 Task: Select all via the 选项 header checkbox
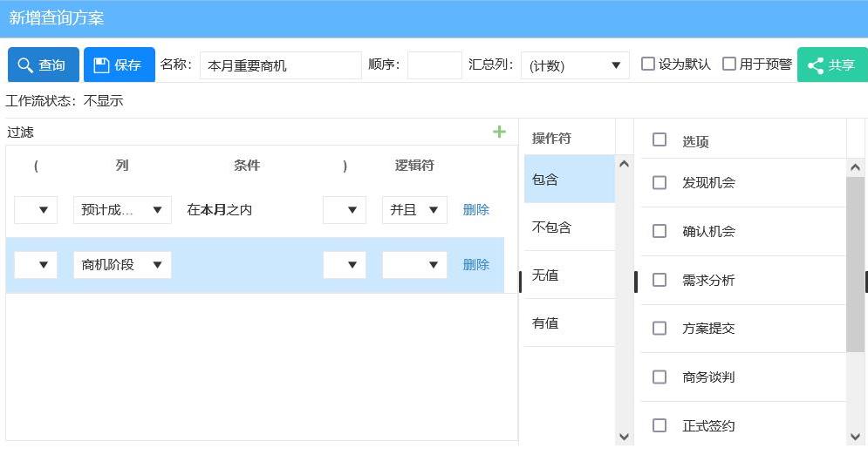click(x=660, y=140)
